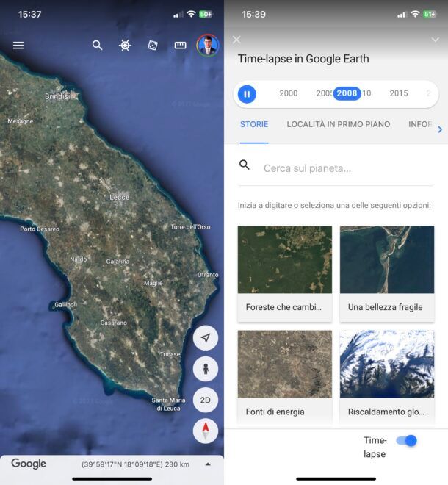This screenshot has height=485, width=448.
Task: Open the hamburger menu in Google Earth
Action: pyautogui.click(x=18, y=46)
